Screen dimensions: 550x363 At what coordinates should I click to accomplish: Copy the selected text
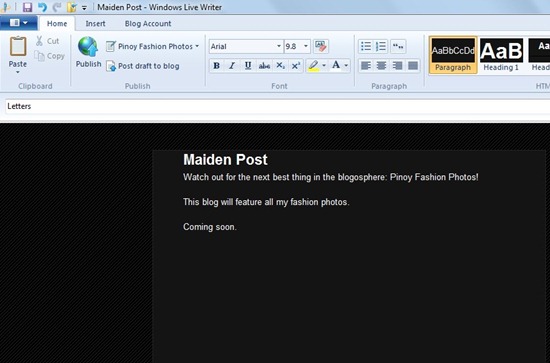click(x=50, y=56)
